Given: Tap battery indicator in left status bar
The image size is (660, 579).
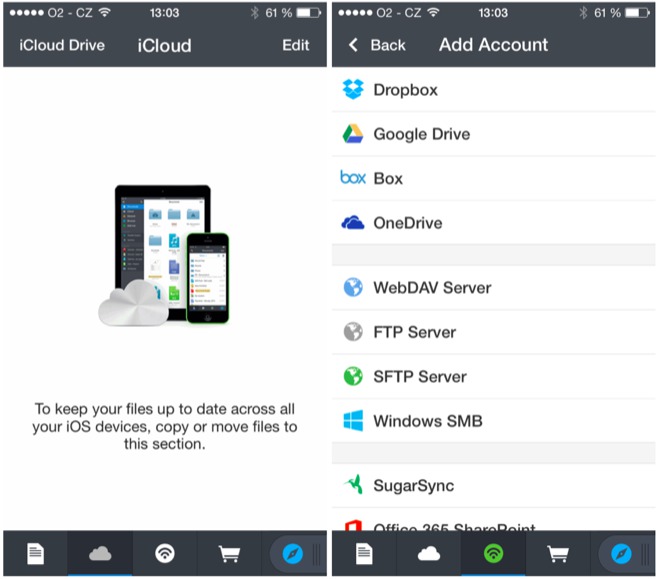Looking at the screenshot, I should (x=309, y=13).
